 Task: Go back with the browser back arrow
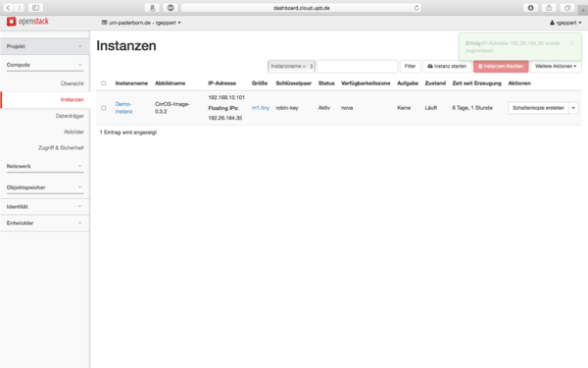[x=8, y=8]
